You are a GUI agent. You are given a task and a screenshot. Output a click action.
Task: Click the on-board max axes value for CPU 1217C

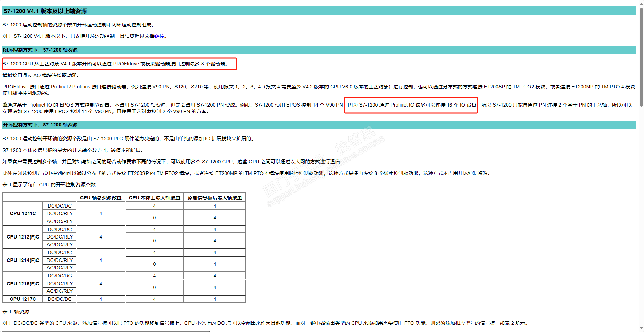click(154, 299)
